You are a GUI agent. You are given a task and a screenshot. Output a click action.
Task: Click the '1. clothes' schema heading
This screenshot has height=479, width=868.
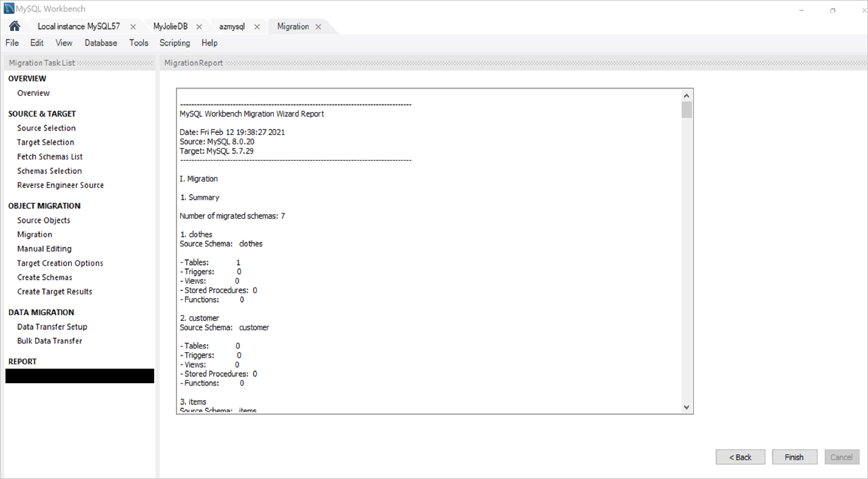click(x=196, y=234)
